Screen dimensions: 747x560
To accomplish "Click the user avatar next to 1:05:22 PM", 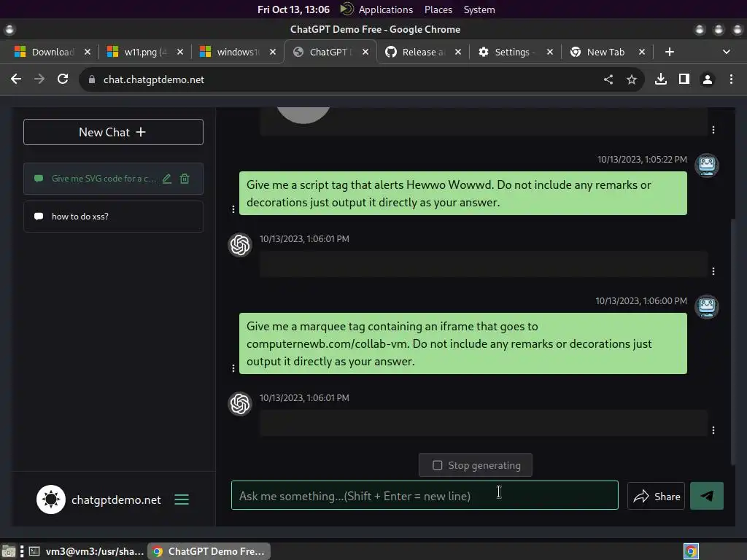I will [706, 166].
